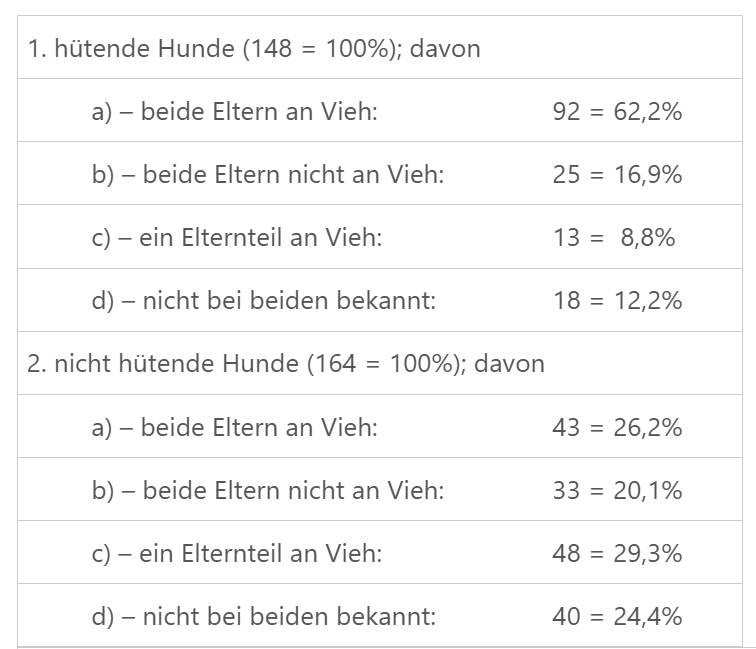This screenshot has width=756, height=649.
Task: Select 'c) – ein Elternteil an Vieh' in section 1
Action: click(236, 237)
